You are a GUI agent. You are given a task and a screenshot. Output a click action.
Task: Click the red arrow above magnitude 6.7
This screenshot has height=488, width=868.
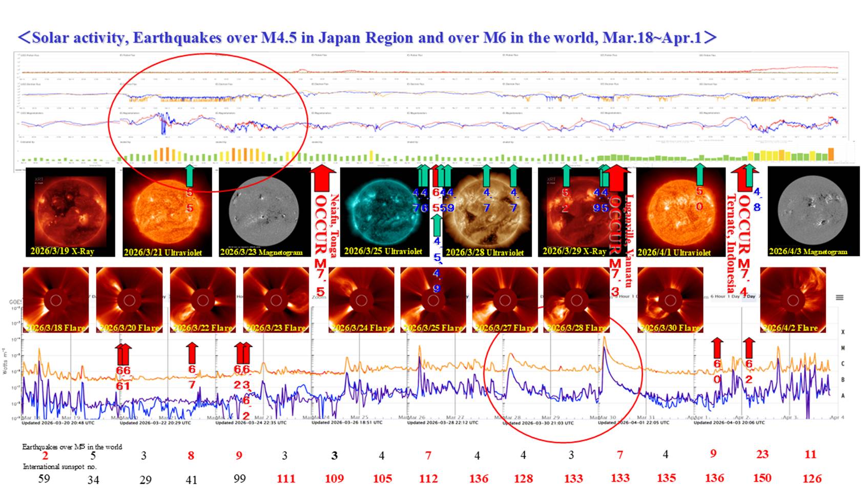pyautogui.click(x=192, y=353)
